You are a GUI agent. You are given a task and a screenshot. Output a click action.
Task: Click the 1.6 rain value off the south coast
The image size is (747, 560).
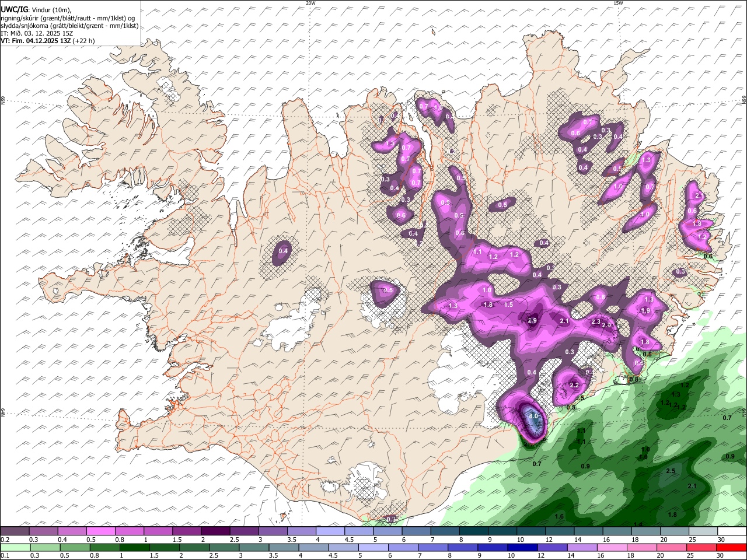click(559, 516)
